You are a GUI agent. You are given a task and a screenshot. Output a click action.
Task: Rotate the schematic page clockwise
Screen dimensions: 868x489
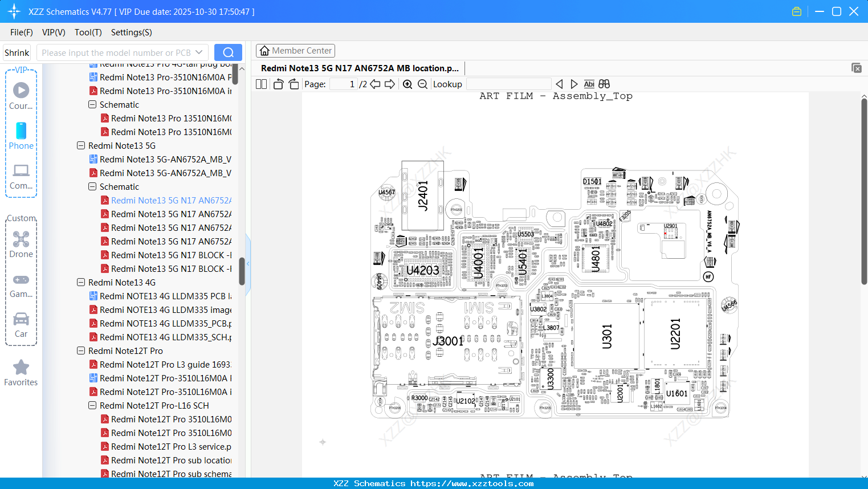(x=293, y=84)
